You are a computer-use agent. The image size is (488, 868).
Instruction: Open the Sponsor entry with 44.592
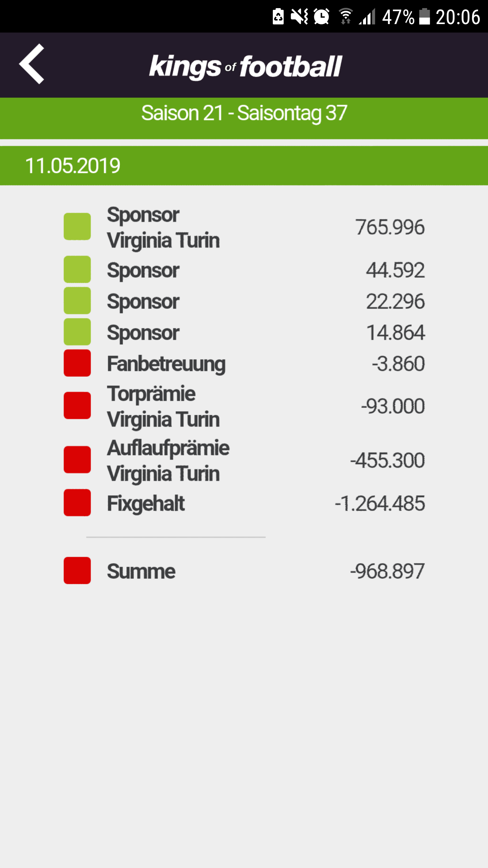click(244, 270)
